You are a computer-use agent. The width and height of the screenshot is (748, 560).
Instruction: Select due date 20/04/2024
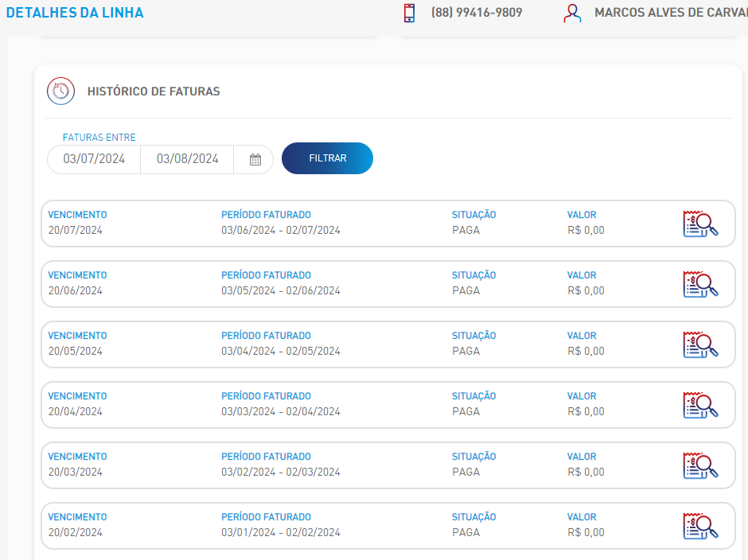tap(76, 411)
